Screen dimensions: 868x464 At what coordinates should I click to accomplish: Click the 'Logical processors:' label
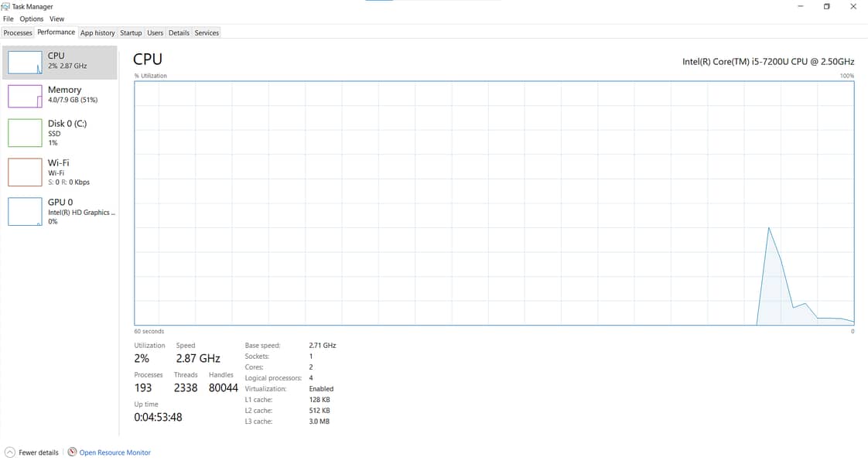pos(273,377)
